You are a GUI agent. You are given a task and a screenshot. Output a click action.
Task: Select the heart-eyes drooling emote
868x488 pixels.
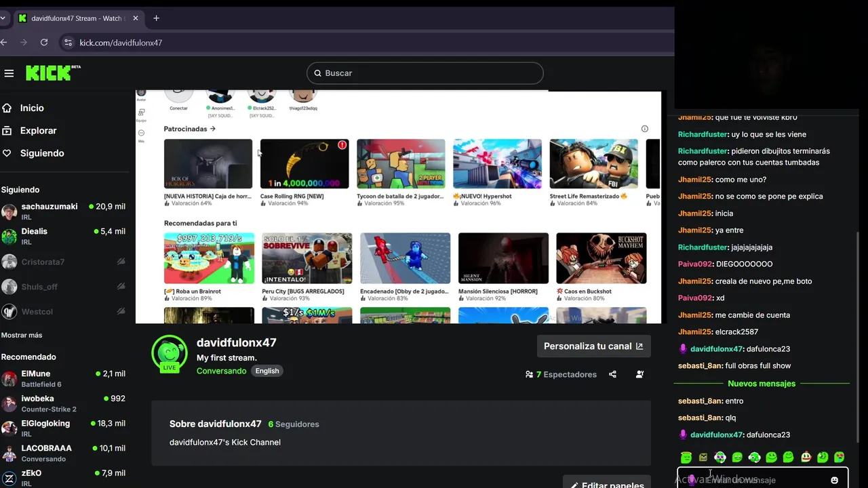coord(840,457)
